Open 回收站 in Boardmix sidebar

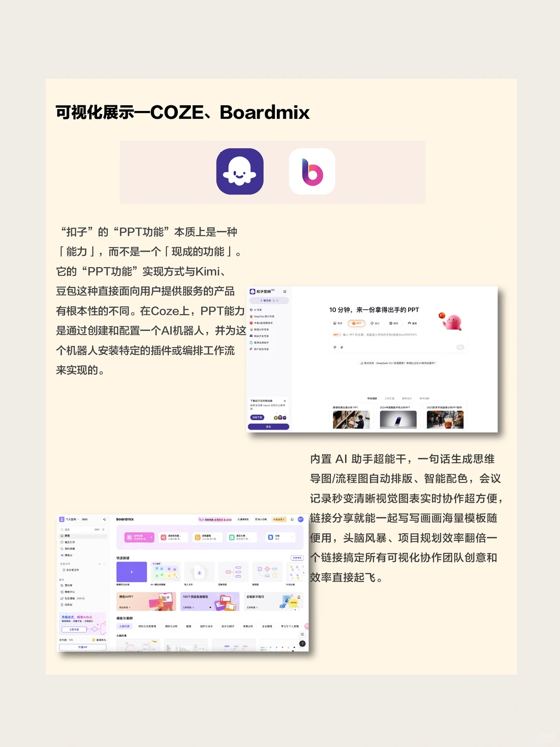coord(66,605)
